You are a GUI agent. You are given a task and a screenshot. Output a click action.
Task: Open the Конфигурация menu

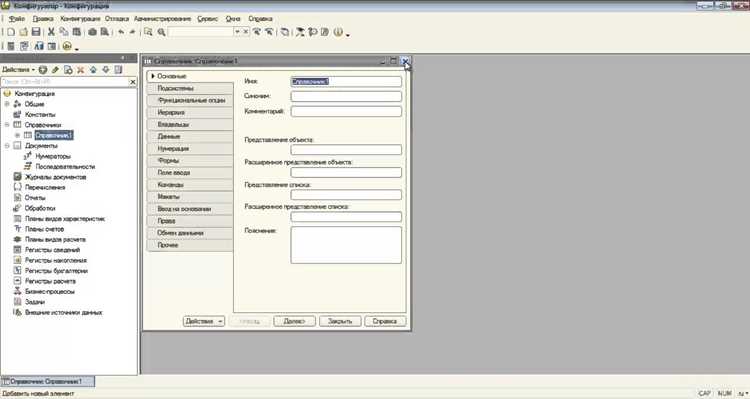[80, 19]
